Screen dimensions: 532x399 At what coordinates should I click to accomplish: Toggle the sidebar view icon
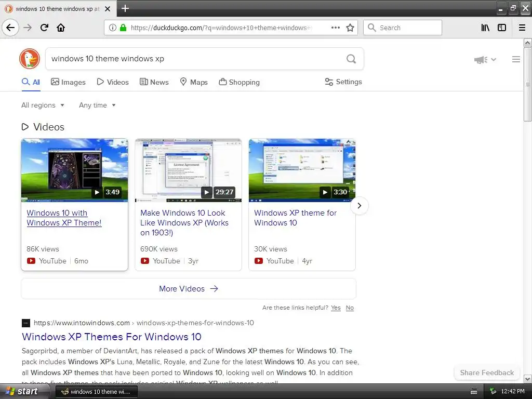(502, 28)
